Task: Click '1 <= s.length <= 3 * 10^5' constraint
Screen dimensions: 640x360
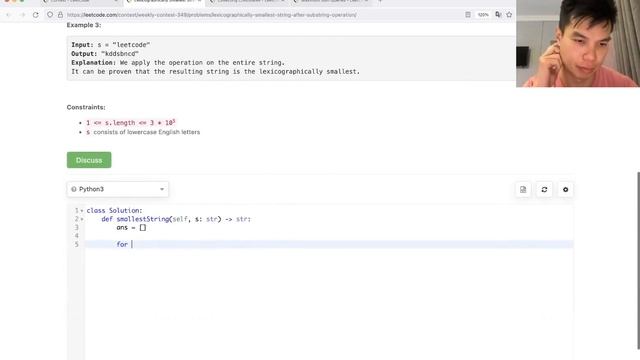Action: [131, 122]
